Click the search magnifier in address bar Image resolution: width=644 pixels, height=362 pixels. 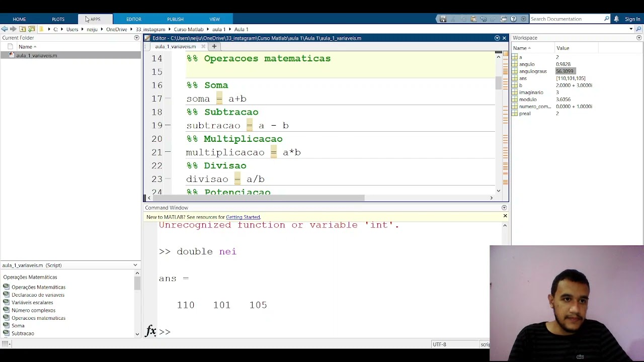point(639,29)
